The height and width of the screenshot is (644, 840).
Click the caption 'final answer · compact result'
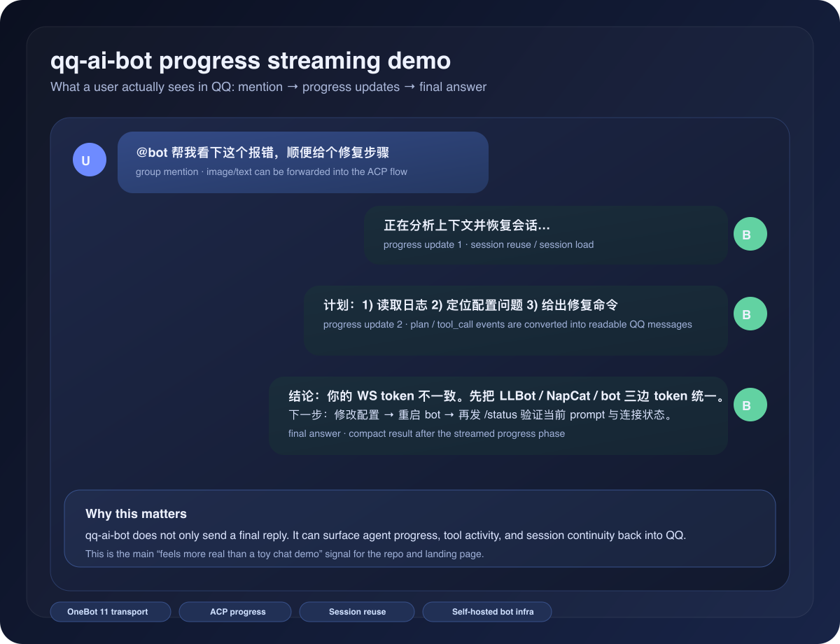426,433
